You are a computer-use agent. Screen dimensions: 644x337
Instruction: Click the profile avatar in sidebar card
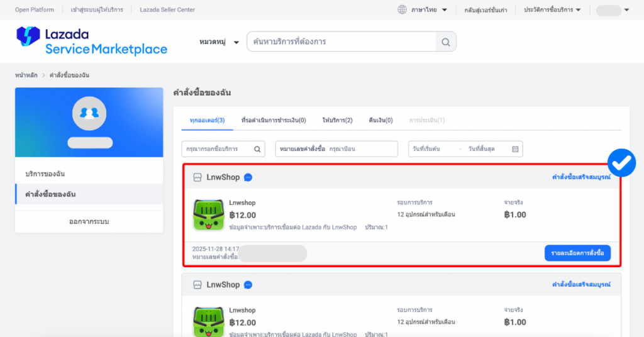click(89, 113)
